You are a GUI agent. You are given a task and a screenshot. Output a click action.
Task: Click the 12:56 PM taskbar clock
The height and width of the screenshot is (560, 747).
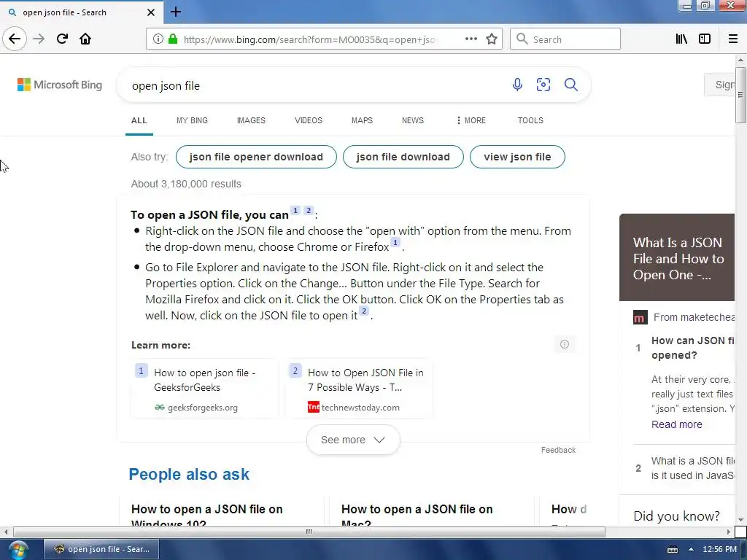[719, 549]
